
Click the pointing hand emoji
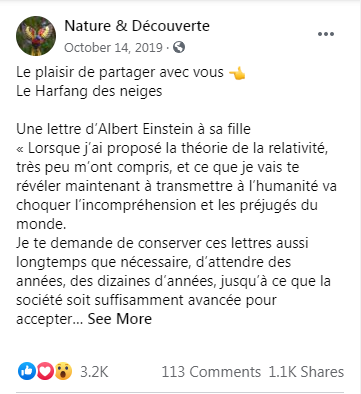[237, 73]
